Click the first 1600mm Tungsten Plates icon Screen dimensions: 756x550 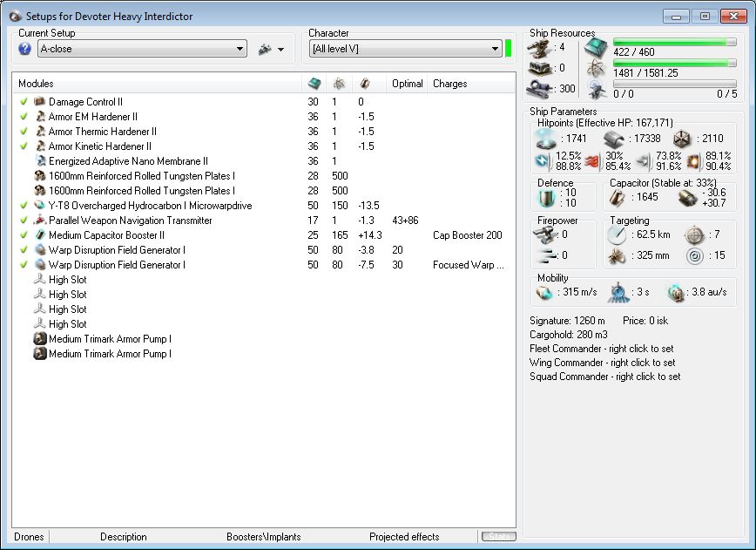point(40,175)
